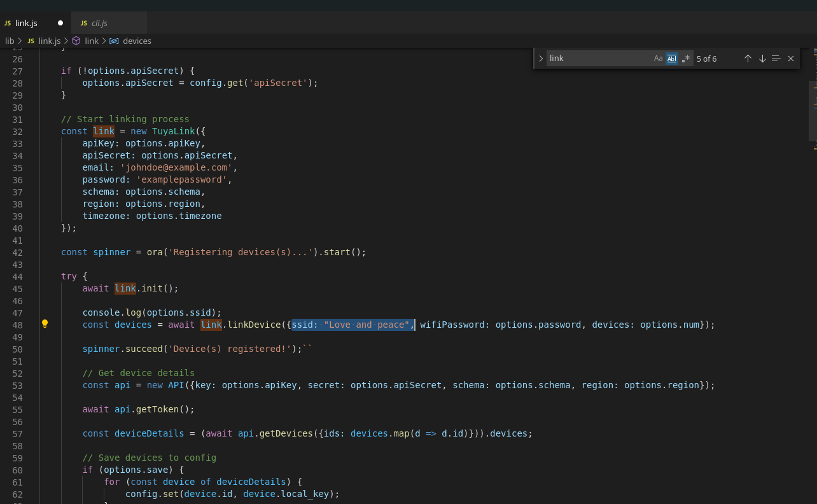Toggle Use Regular Expression in the find widget

pyautogui.click(x=685, y=59)
